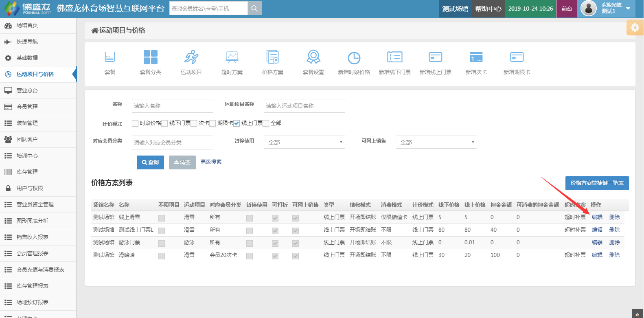Open 营业员资金管理 sidebar menu
Screen dimensions: 644x318
pyautogui.click(x=38, y=204)
